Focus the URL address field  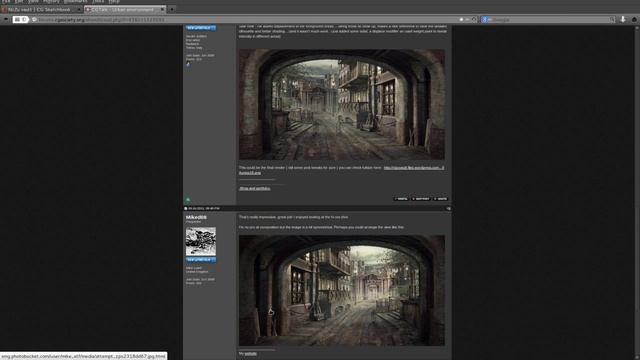click(x=245, y=19)
